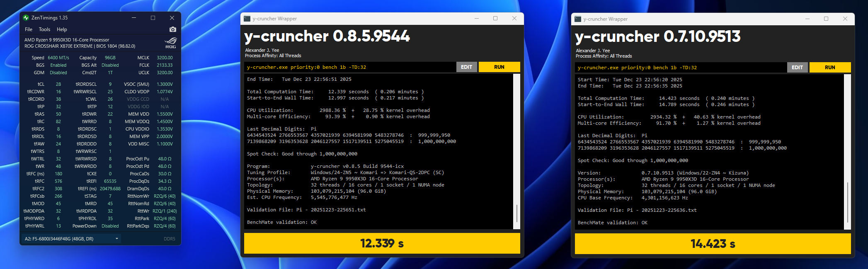Screen dimensions: 868x269
Task: Click Total Computation Time 14.423 seconds line
Action: [x=666, y=98]
